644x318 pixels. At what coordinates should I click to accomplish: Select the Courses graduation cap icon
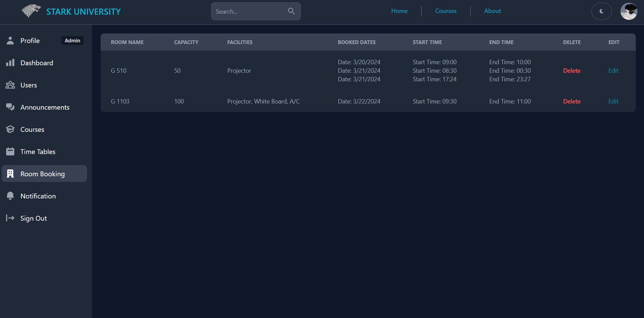[10, 129]
